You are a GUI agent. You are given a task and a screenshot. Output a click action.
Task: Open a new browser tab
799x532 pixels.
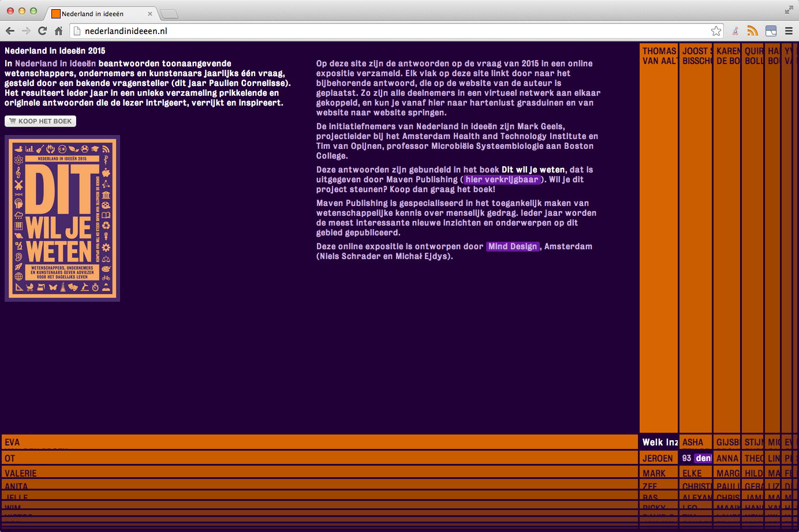coord(169,14)
